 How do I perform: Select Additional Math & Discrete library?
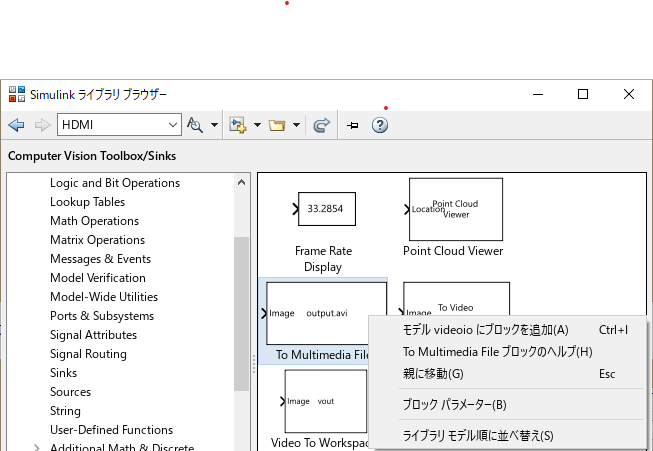point(122,447)
